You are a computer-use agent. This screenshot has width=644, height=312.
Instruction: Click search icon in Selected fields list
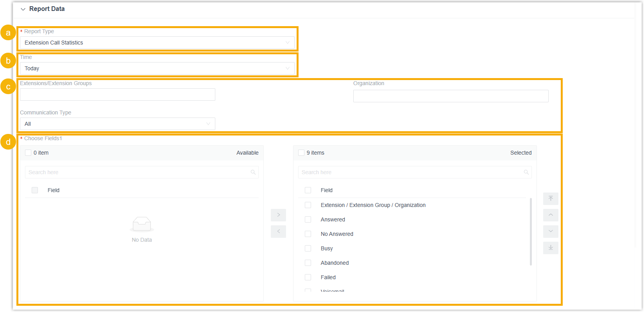click(x=526, y=172)
